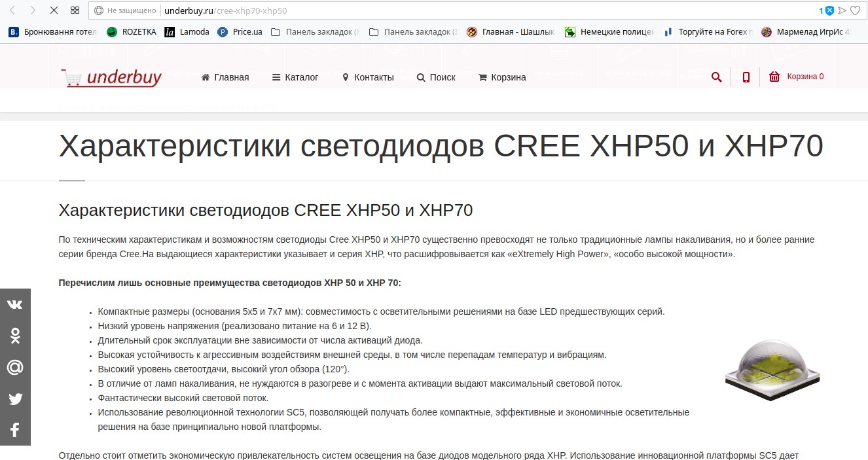Click the bold Перечислим лишь основные преимущества line
Viewport: 868px width, 460px height.
coord(230,283)
